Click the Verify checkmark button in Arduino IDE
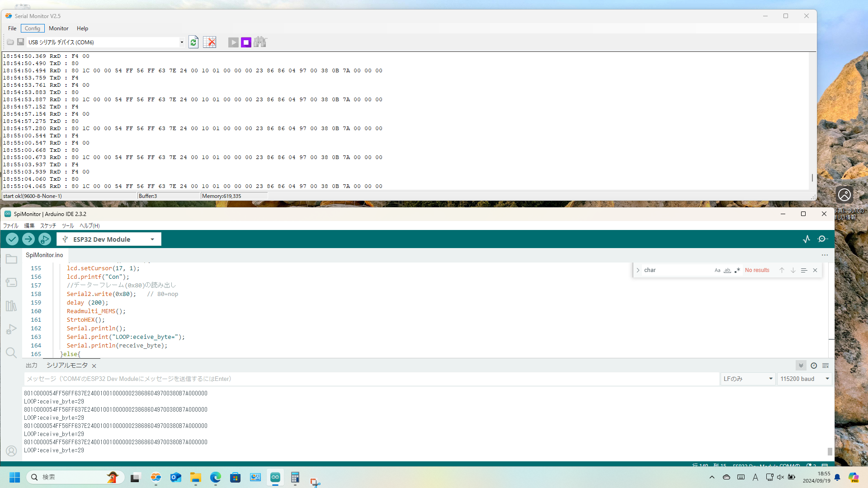This screenshot has width=868, height=488. tap(12, 239)
